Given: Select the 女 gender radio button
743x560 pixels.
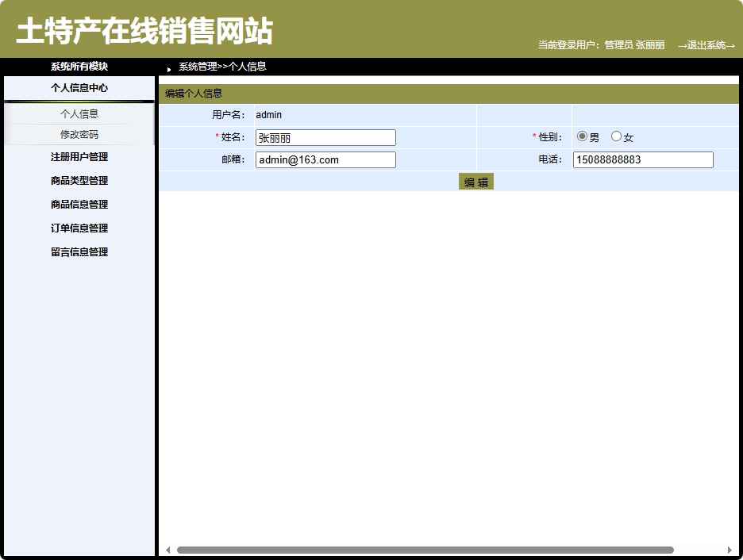Looking at the screenshot, I should [617, 136].
